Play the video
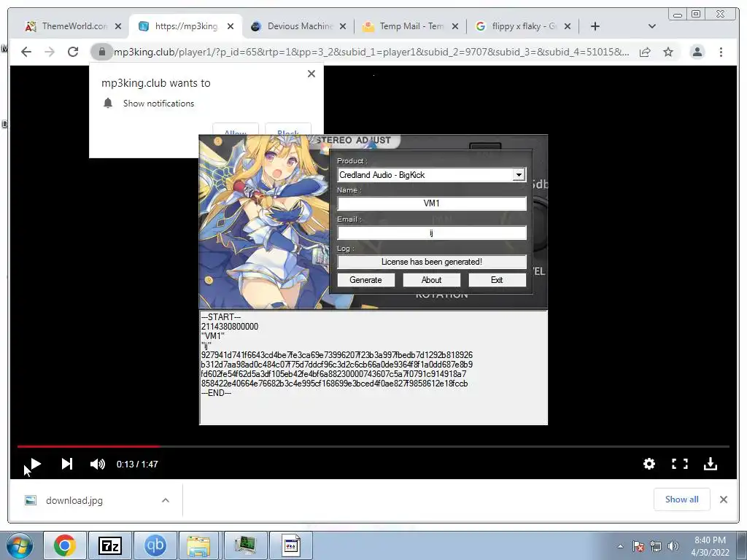Viewport: 747px width, 560px height. 35,464
